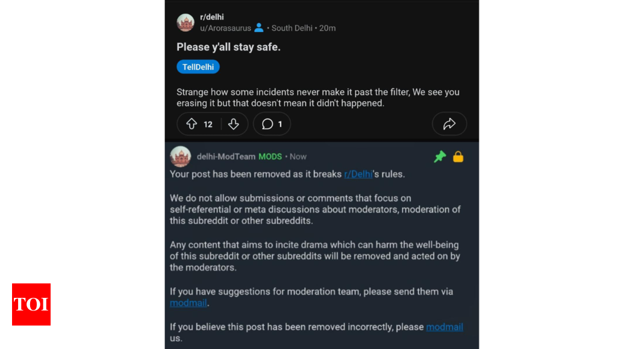Open modmail link after "send them via"
This screenshot has height=349, width=644.
[x=188, y=303]
